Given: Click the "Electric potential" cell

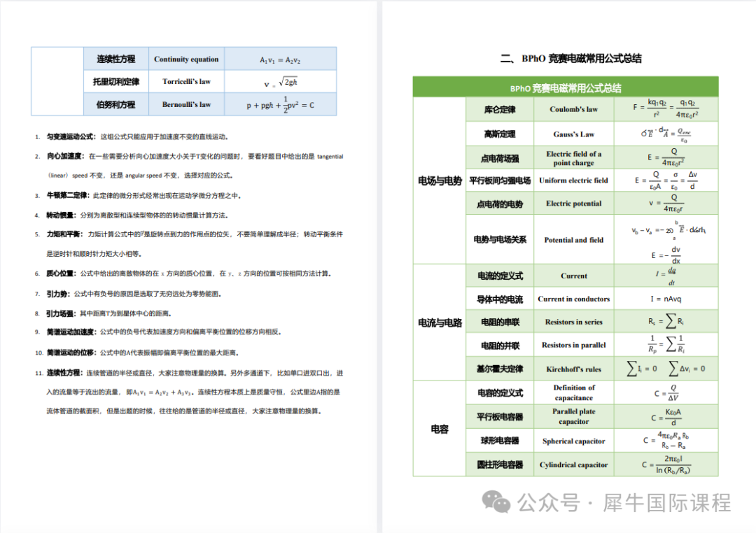Looking at the screenshot, I should coord(574,204).
